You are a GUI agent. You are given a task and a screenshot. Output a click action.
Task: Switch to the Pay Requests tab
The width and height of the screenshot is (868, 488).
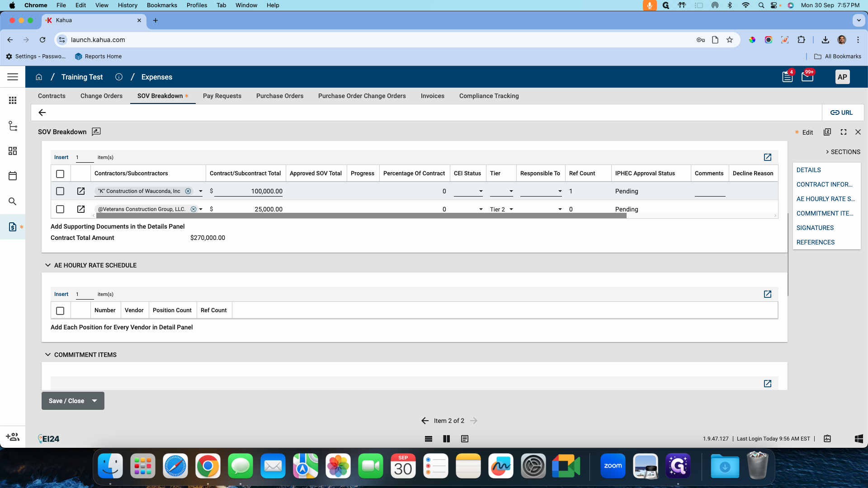tap(222, 96)
